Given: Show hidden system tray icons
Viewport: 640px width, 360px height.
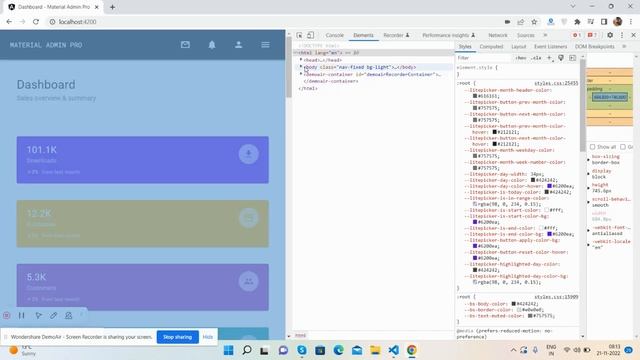Looking at the screenshot, I should (x=513, y=350).
